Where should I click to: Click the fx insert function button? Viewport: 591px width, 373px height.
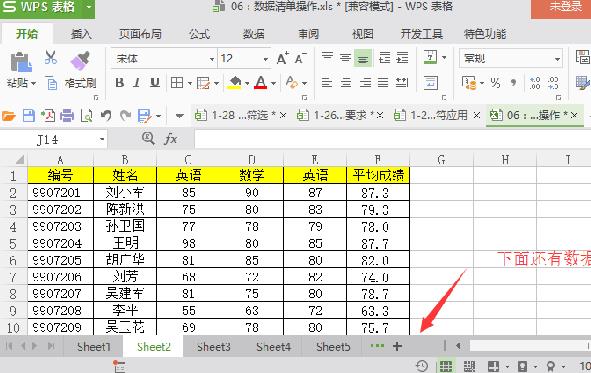tap(170, 139)
